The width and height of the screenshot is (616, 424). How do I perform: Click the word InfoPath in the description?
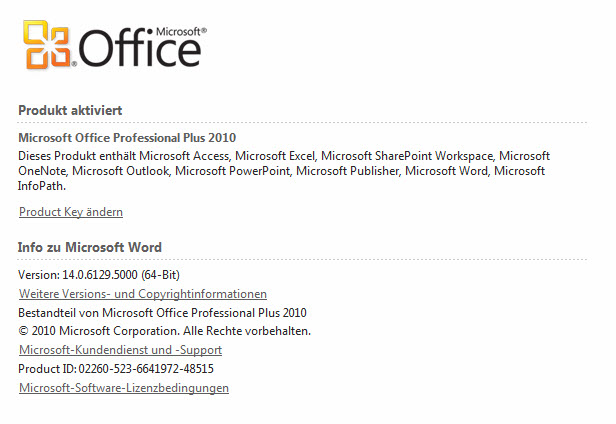tap(42, 186)
